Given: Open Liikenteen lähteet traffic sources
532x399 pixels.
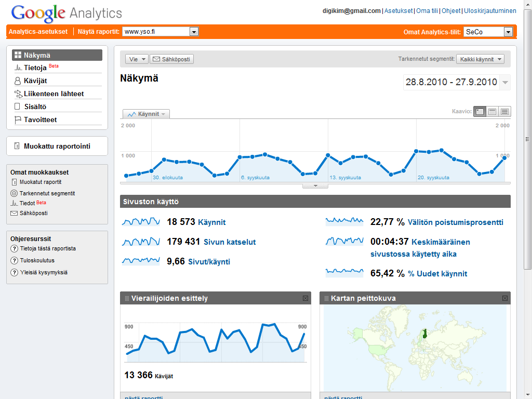Looking at the screenshot, I should [x=54, y=94].
